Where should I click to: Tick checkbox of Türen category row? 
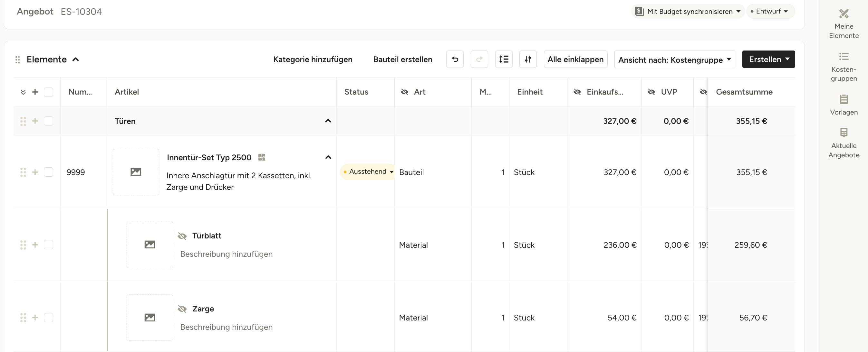tap(49, 121)
